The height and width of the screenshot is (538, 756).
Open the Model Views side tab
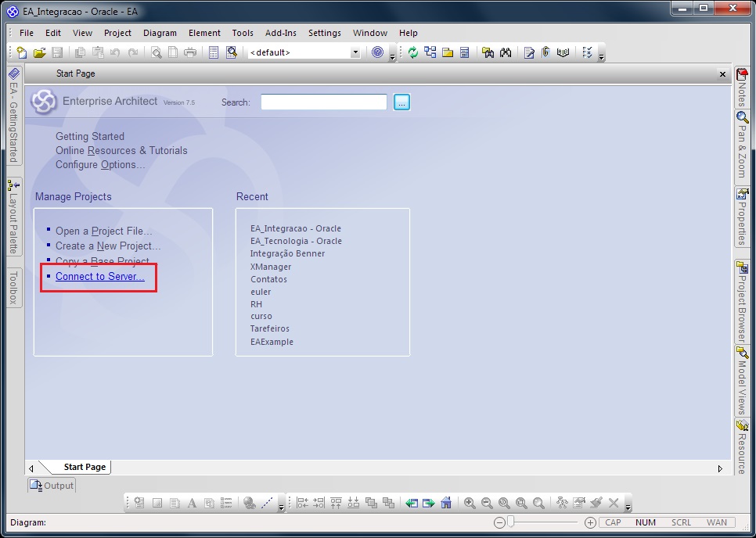coord(743,380)
